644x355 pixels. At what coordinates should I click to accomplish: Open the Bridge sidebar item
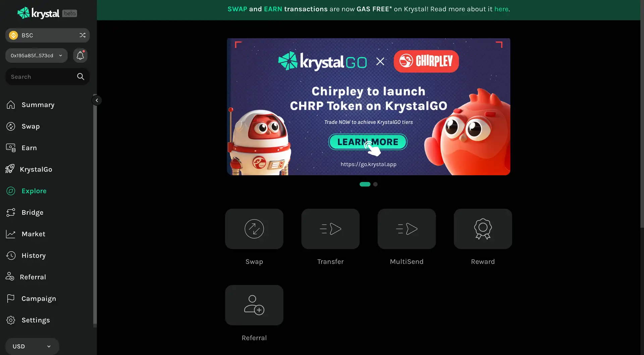32,212
